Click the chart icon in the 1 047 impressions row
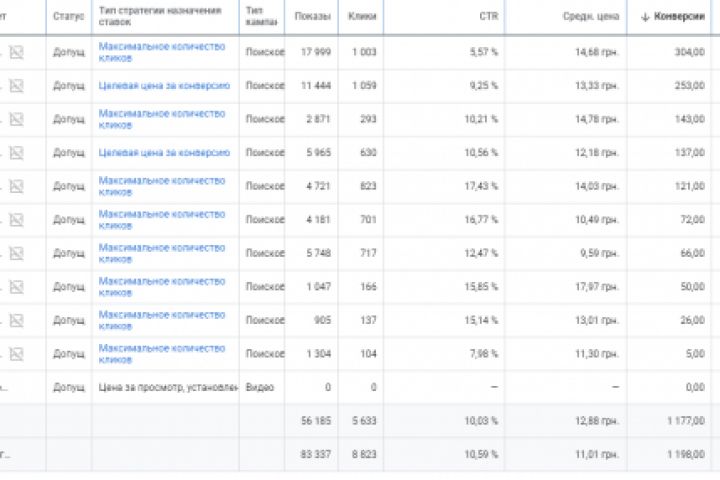This screenshot has width=720, height=480. (17, 287)
